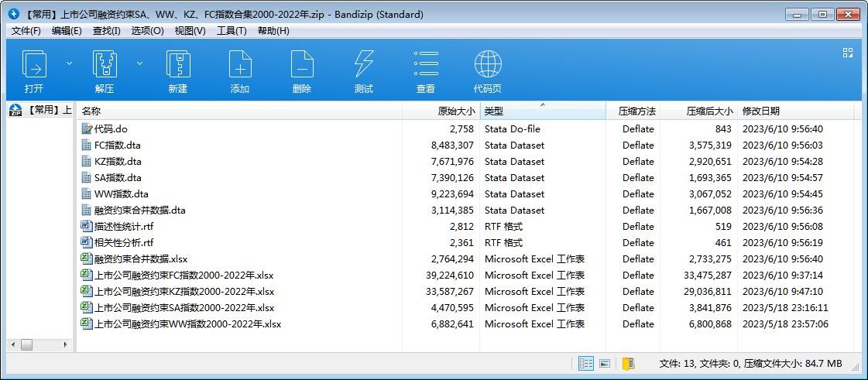Screen dimensions: 868x380
Task: Expand the dropdown arrow beside 解压
Action: pos(139,63)
